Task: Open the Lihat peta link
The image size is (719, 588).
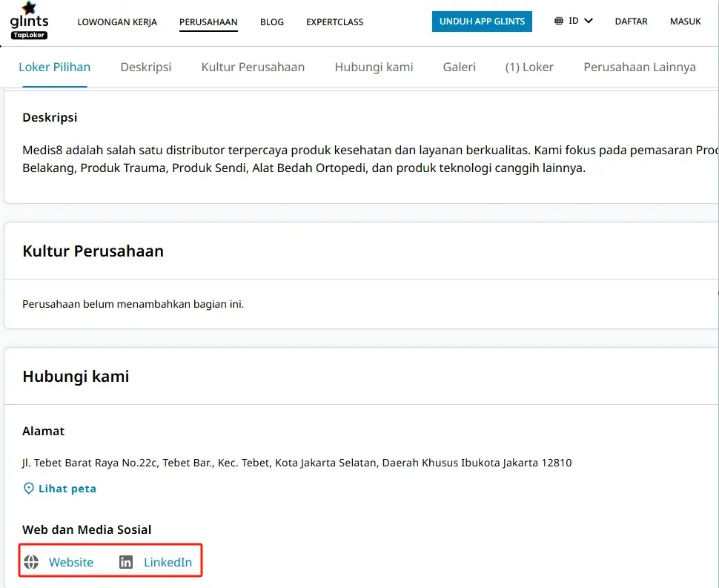Action: [x=67, y=489]
